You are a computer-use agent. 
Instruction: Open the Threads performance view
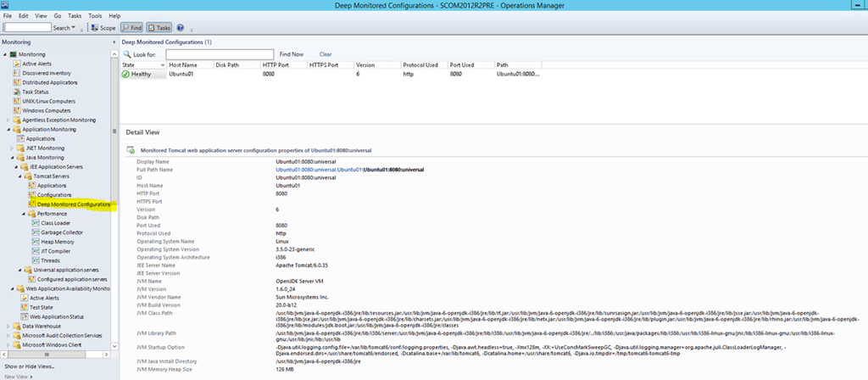50,260
